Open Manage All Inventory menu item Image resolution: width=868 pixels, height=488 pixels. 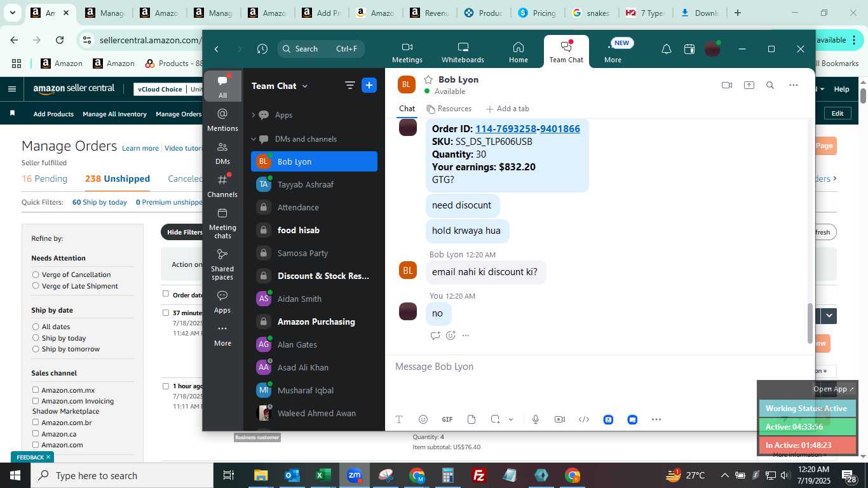pyautogui.click(x=114, y=114)
